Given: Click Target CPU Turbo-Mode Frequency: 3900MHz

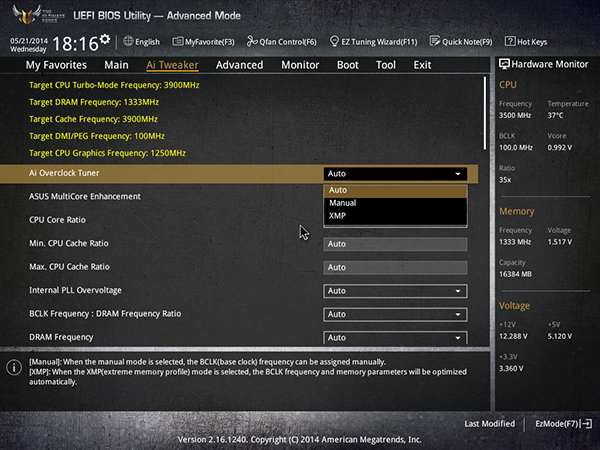Looking at the screenshot, I should tap(114, 85).
